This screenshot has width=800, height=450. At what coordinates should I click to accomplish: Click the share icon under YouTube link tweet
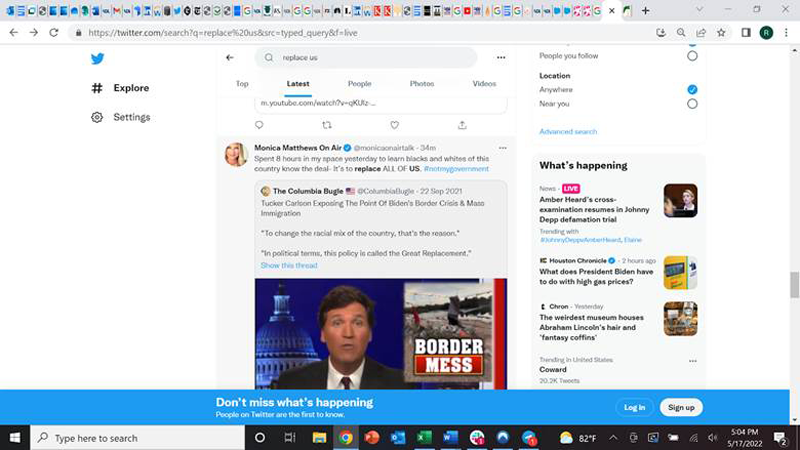[462, 125]
